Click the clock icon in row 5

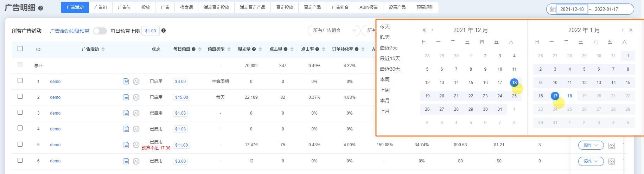pyautogui.click(x=612, y=146)
